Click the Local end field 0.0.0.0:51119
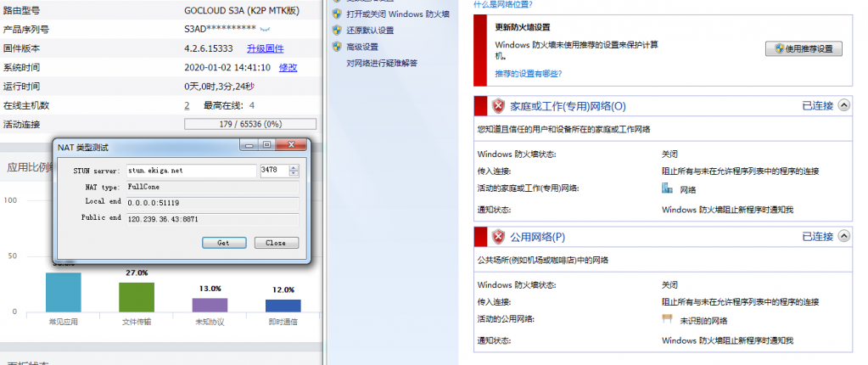The width and height of the screenshot is (868, 365). (213, 203)
